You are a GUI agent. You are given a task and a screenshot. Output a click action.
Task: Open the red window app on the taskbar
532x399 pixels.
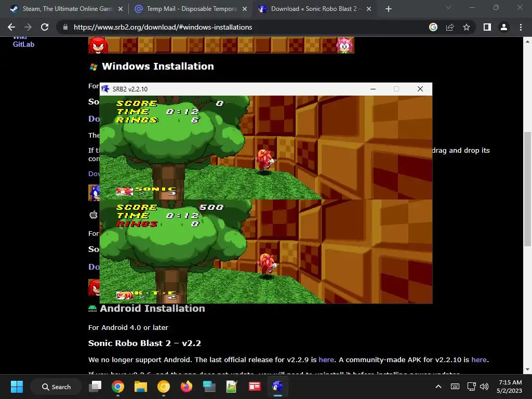[255, 387]
